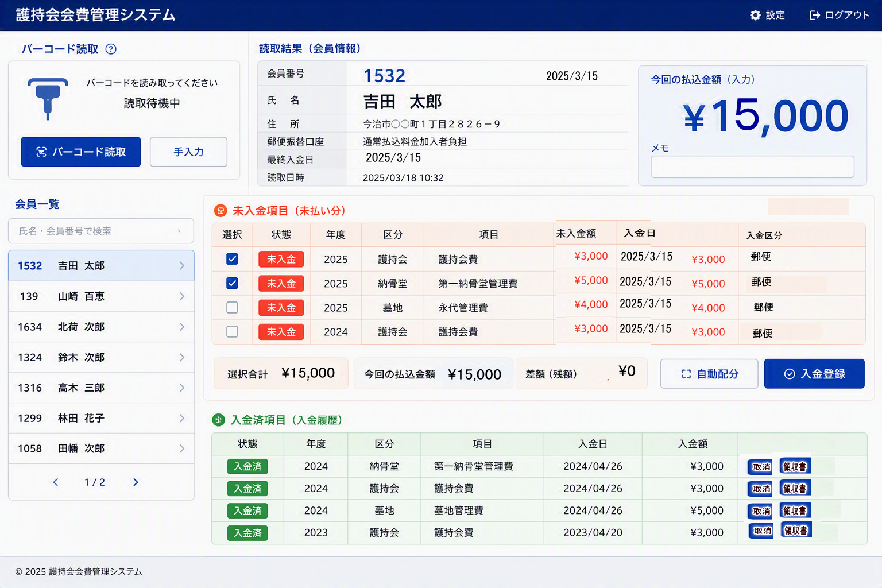Go to previous member list page

point(56,482)
